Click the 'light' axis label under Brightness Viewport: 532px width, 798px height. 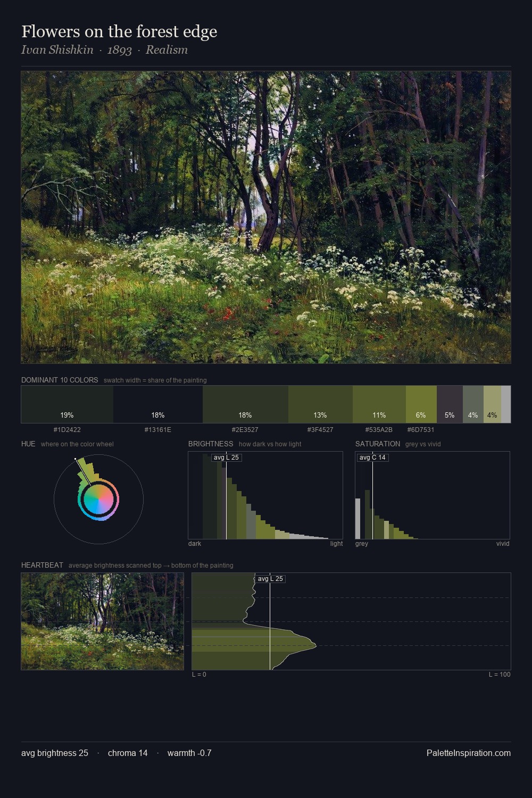tap(336, 544)
